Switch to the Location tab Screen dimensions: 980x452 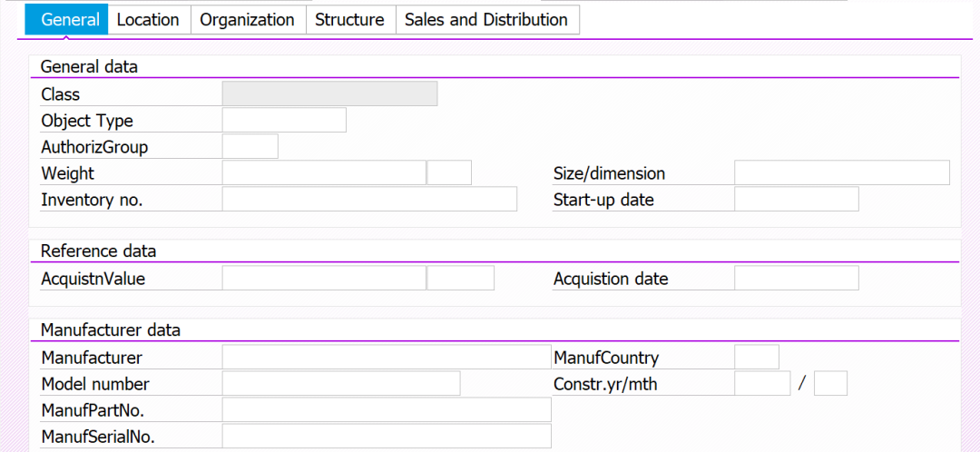[148, 20]
